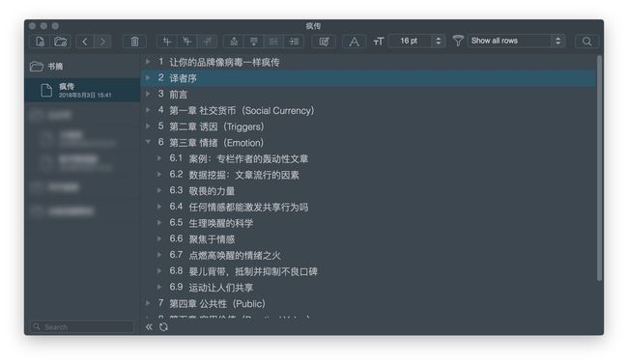Select row 6.6 聚焦于情感
628x364 pixels.
tap(212, 239)
